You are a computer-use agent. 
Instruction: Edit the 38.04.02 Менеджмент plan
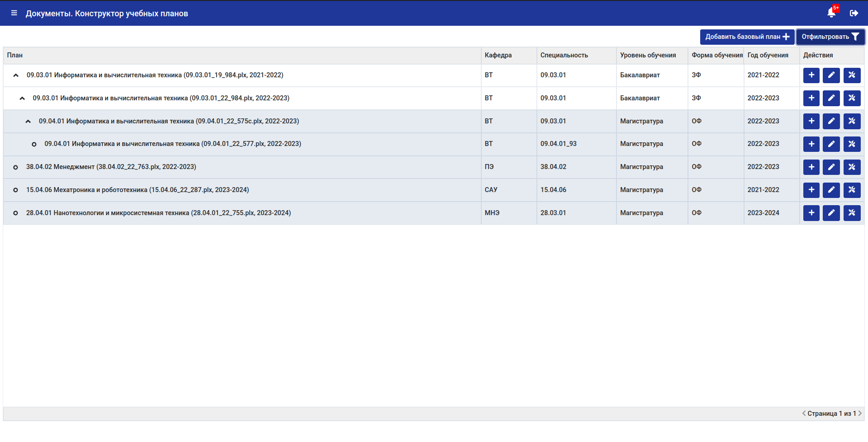click(831, 167)
